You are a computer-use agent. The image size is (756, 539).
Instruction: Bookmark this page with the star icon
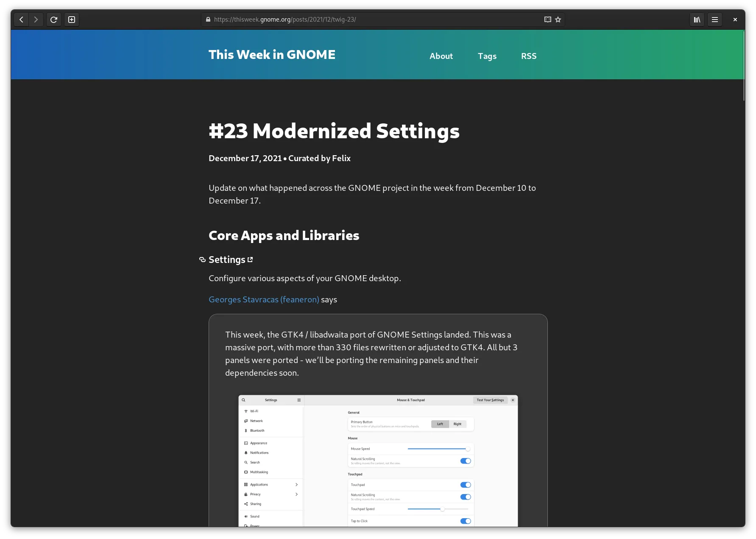tap(558, 20)
